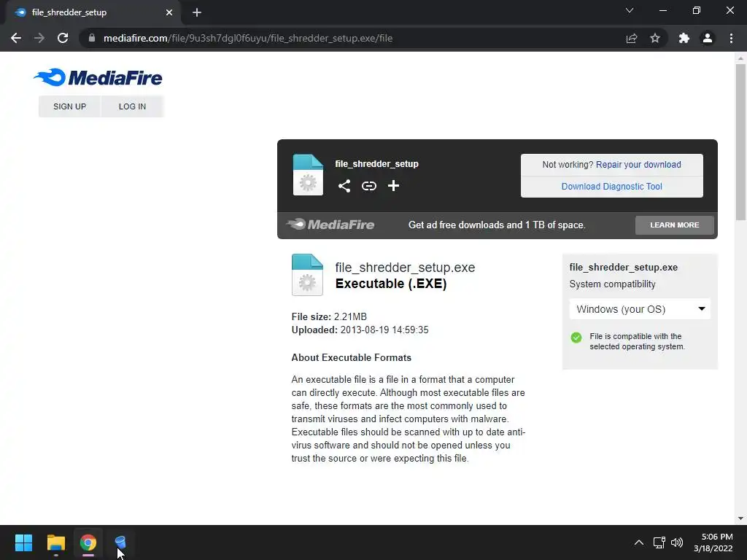Open the tab search chevron

coord(630,10)
